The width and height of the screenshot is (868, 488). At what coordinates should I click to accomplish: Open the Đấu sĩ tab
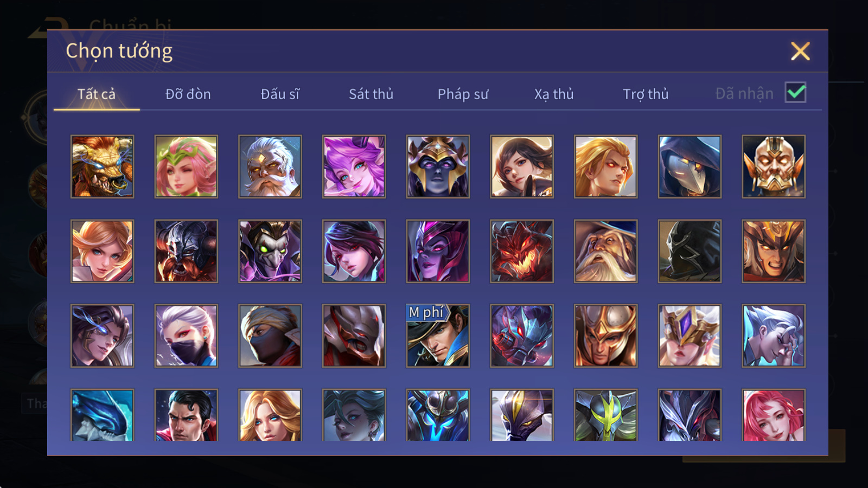pos(280,94)
